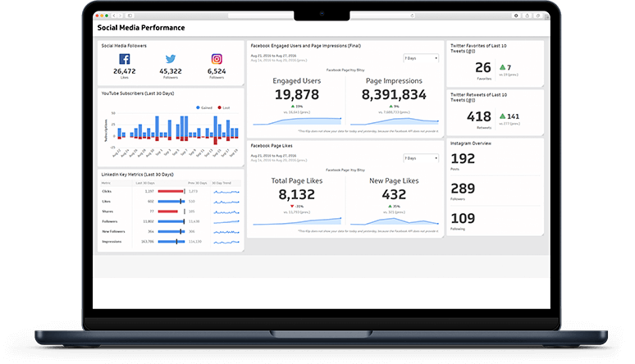Click the Engaged Users value 19,878

(x=296, y=95)
